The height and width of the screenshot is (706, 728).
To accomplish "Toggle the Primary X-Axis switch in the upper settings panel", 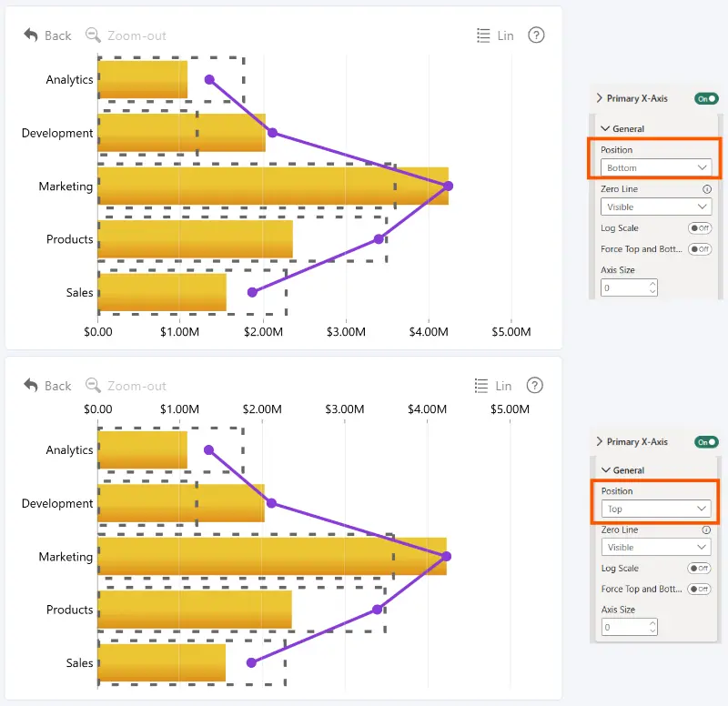I will pos(706,98).
